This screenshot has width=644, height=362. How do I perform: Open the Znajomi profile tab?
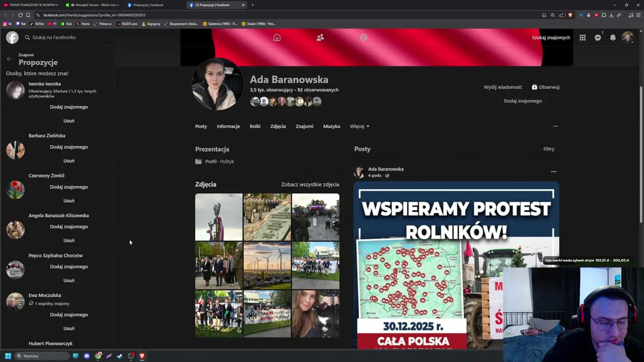304,126
